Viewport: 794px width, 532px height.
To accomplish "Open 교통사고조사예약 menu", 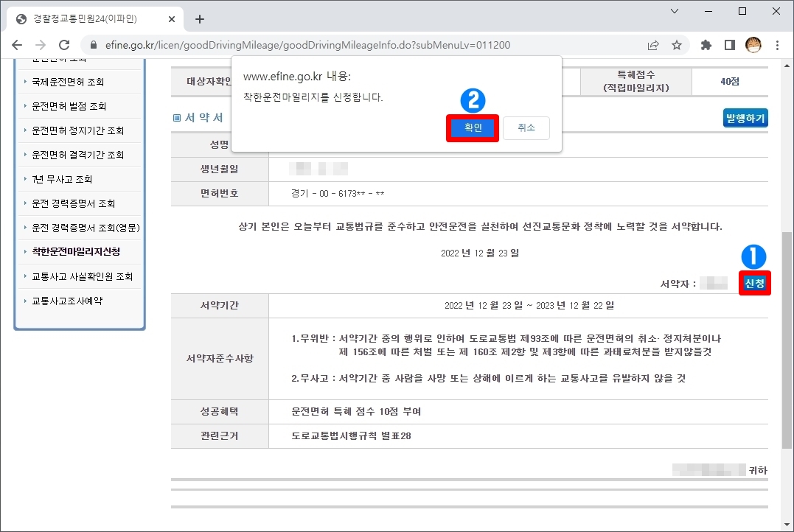I will click(67, 301).
